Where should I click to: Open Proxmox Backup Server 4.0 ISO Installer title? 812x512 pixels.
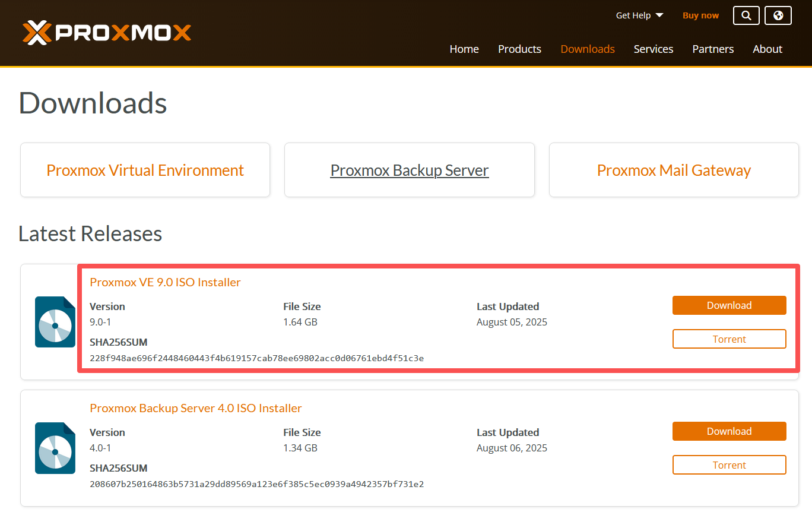pyautogui.click(x=196, y=408)
